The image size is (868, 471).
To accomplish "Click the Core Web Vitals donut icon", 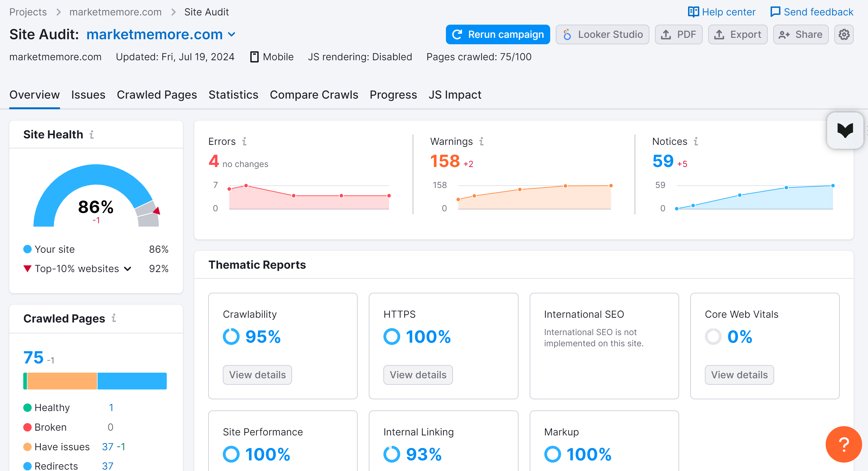I will coord(713,337).
